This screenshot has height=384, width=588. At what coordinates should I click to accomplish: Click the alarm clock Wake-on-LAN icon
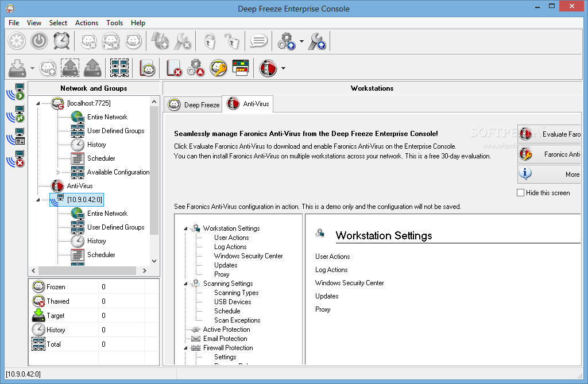[x=61, y=41]
